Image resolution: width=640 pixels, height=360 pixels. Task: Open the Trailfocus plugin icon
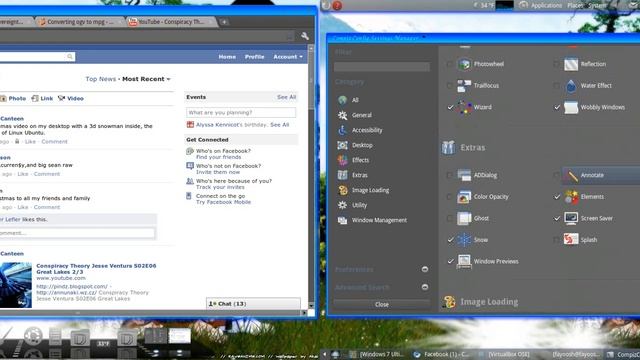pos(464,86)
